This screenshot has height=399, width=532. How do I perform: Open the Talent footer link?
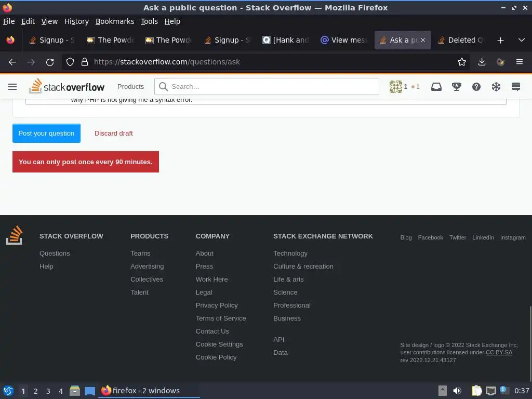(139, 292)
